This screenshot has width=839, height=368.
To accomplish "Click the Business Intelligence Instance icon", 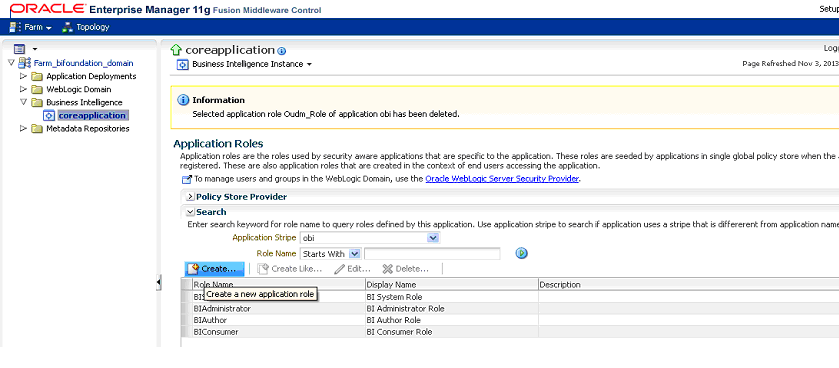I will click(183, 65).
